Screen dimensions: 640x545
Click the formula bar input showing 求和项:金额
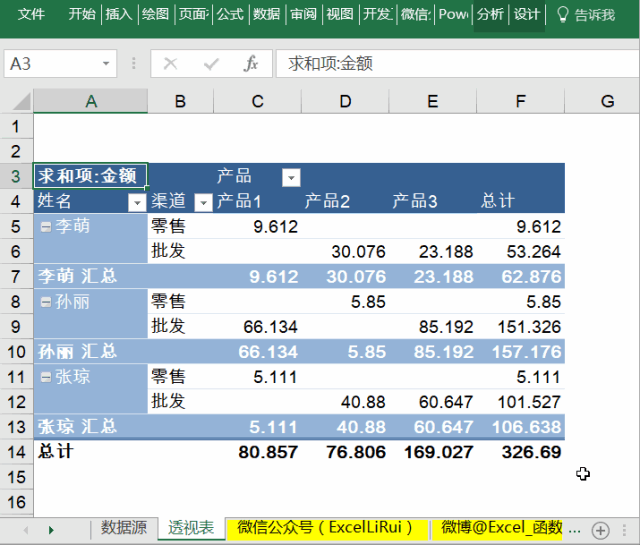pos(450,64)
